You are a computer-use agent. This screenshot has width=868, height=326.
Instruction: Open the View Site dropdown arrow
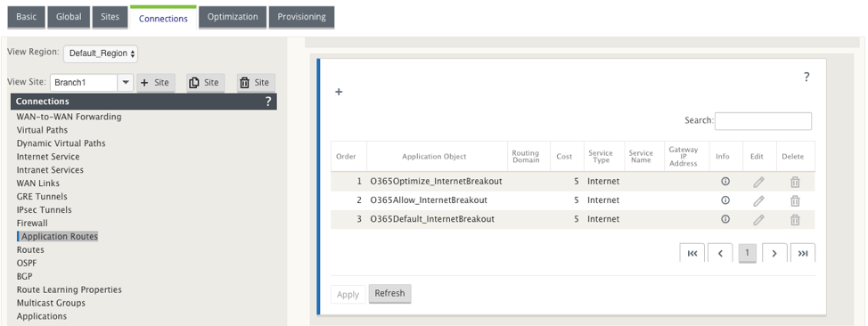coord(126,83)
